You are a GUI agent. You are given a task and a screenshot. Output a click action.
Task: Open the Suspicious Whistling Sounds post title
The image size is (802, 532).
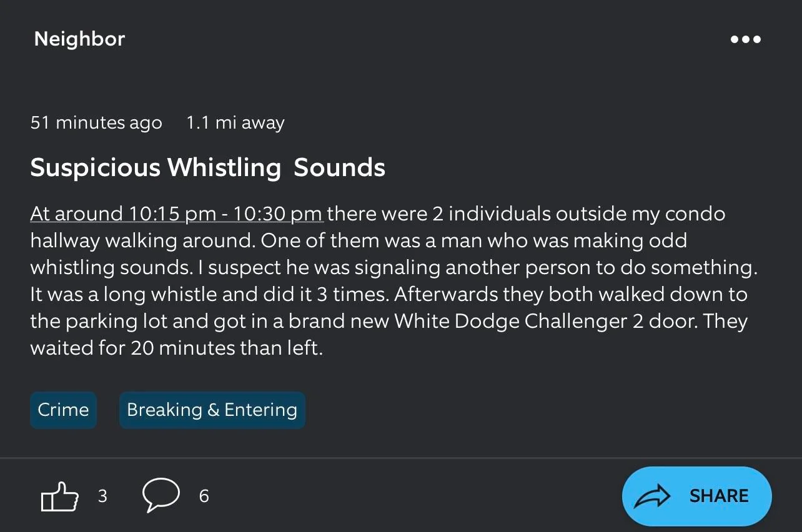[208, 167]
